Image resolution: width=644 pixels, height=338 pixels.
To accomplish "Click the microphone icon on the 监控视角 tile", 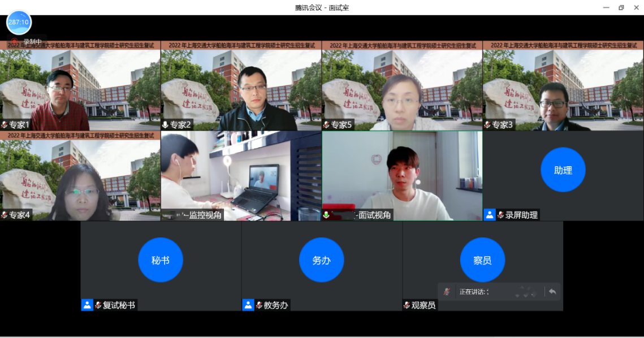I will click(x=167, y=214).
